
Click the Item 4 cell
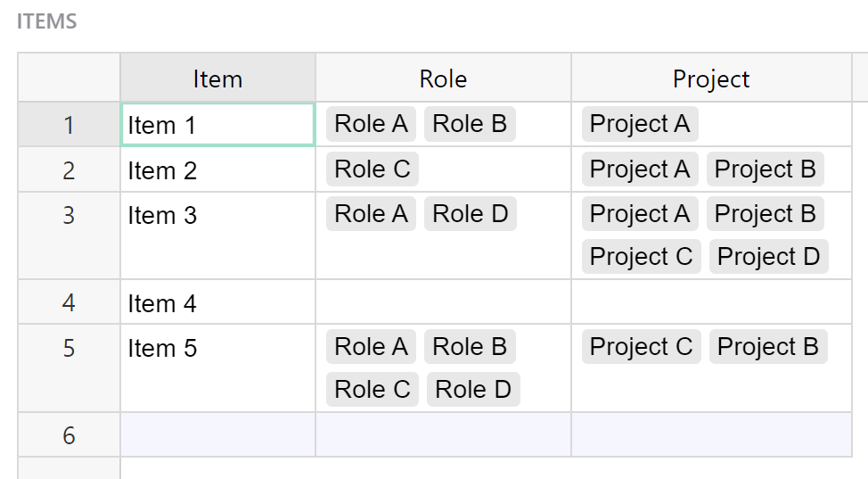217,302
